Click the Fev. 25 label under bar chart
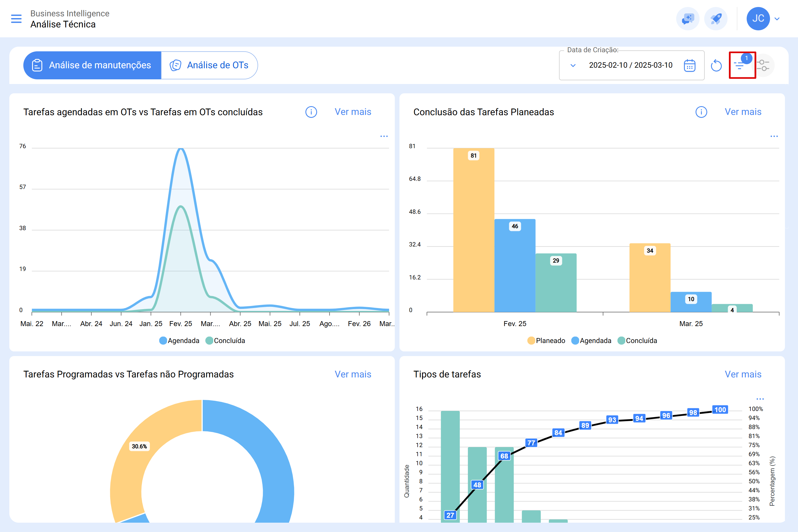 point(515,324)
